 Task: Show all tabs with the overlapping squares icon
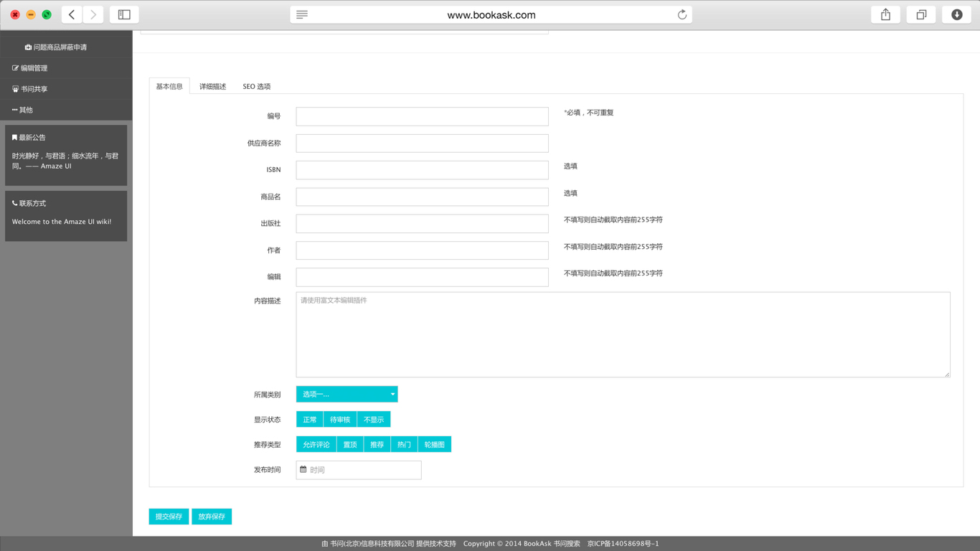pyautogui.click(x=921, y=14)
